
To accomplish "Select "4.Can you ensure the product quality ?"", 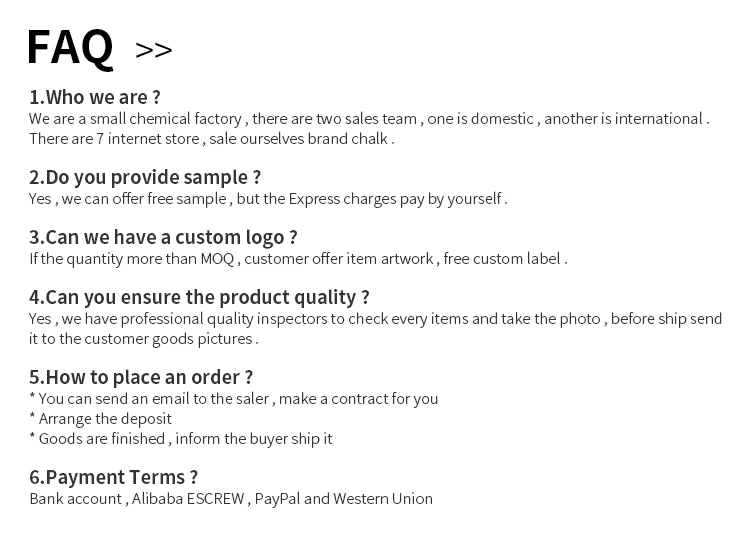I will [199, 297].
